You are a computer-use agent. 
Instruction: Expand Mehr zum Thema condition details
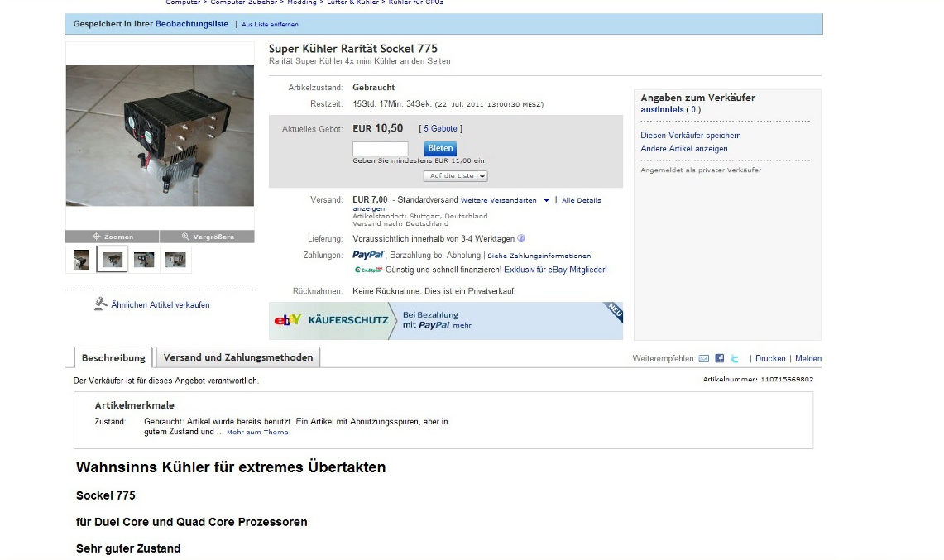257,432
